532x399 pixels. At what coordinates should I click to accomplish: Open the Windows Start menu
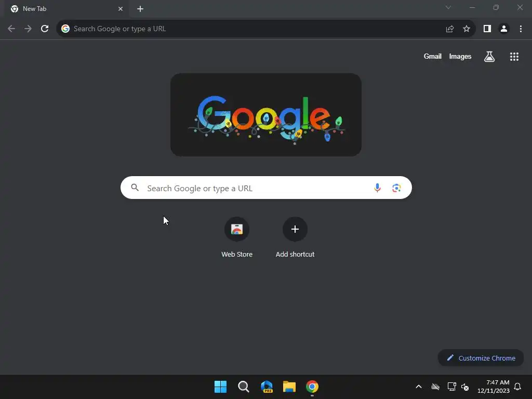[220, 387]
